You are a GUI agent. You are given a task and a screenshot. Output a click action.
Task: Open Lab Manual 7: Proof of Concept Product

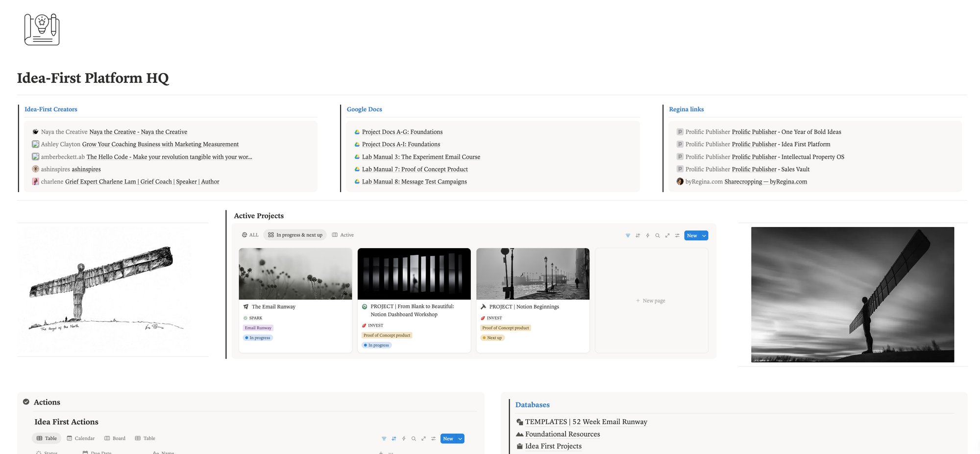click(x=415, y=169)
